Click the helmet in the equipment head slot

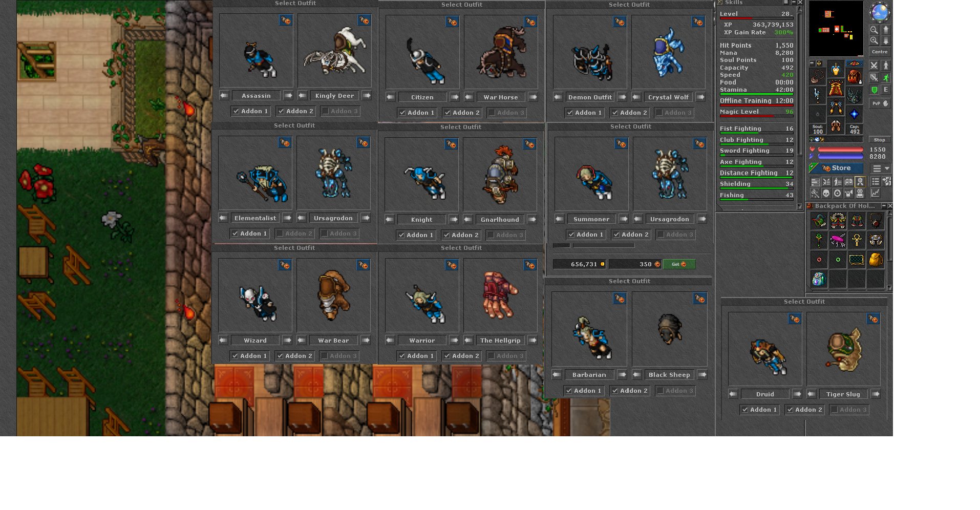point(836,69)
